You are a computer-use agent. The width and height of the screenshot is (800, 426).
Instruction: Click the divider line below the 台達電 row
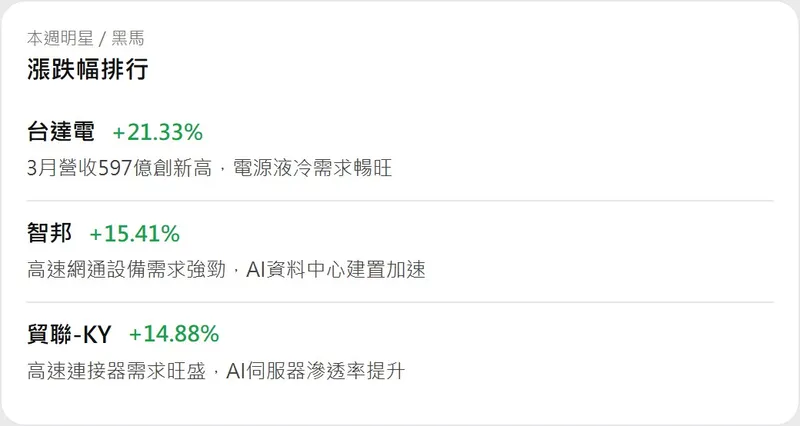pos(400,201)
